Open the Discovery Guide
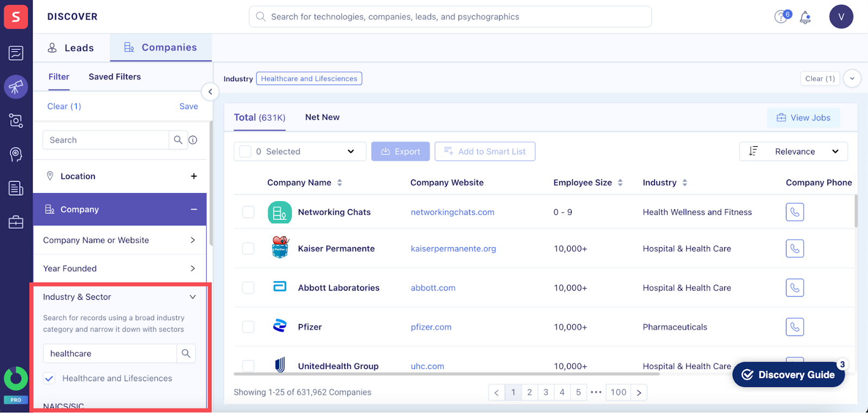Screen dimensions: 868x413 [788, 375]
